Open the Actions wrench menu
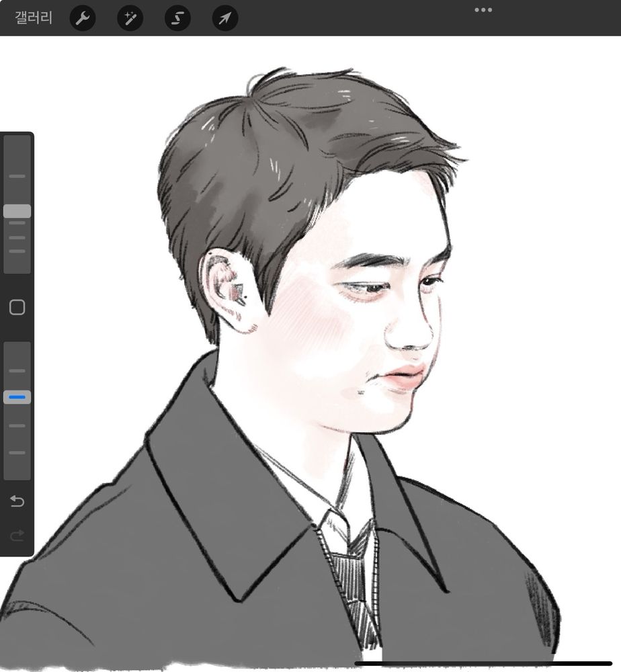 [x=83, y=18]
